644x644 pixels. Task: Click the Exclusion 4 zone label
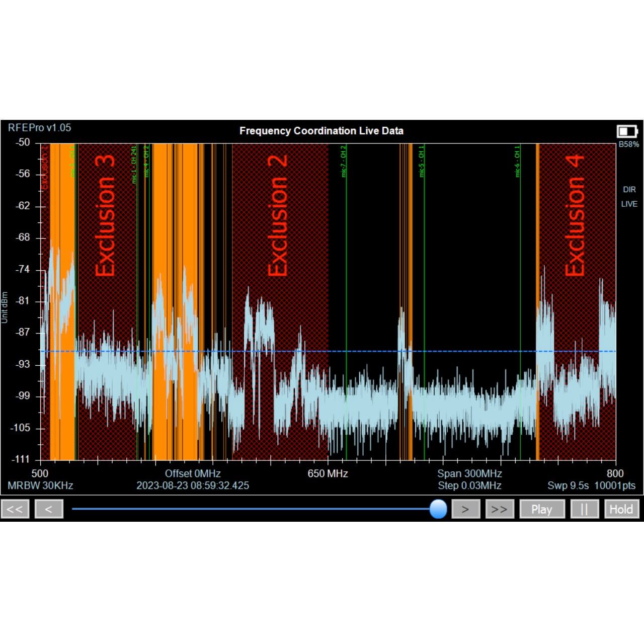pyautogui.click(x=575, y=215)
